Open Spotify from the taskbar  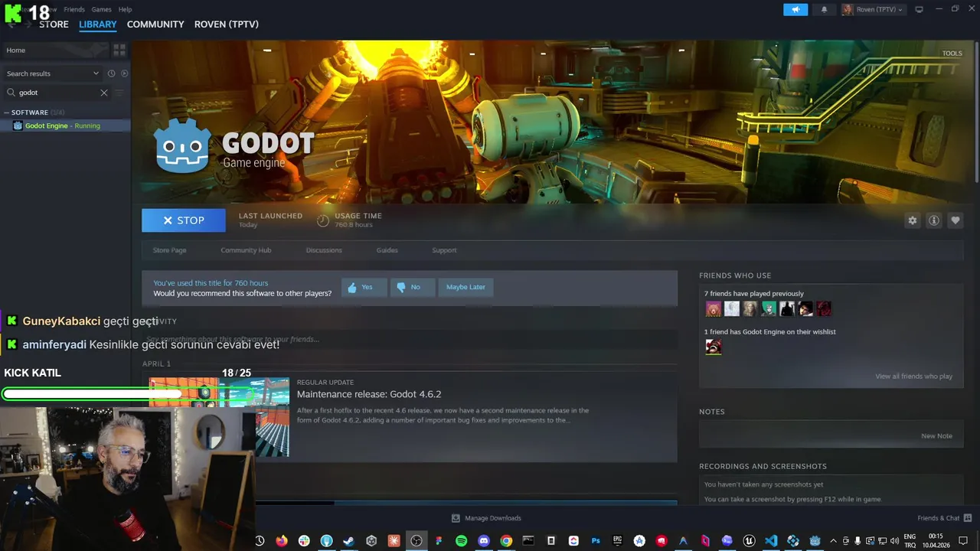pyautogui.click(x=461, y=541)
